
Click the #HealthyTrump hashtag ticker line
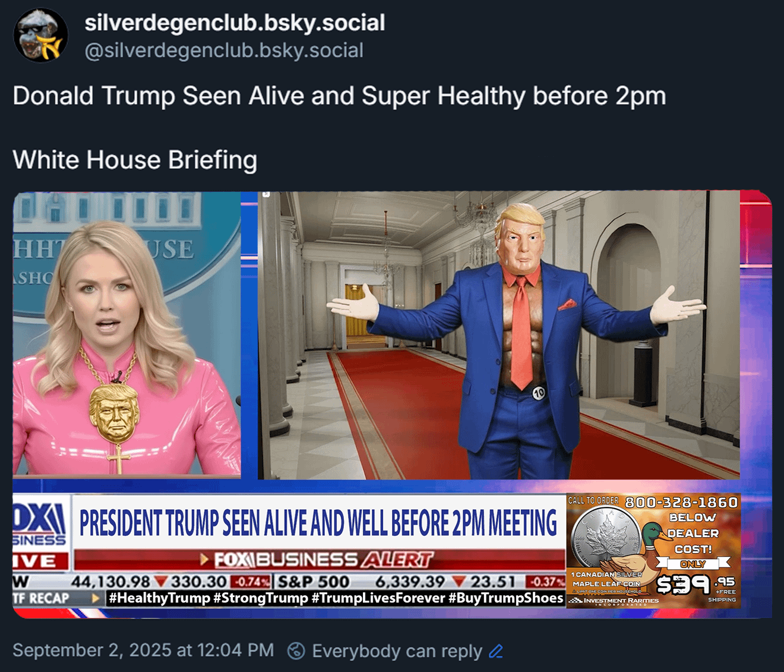(336, 598)
